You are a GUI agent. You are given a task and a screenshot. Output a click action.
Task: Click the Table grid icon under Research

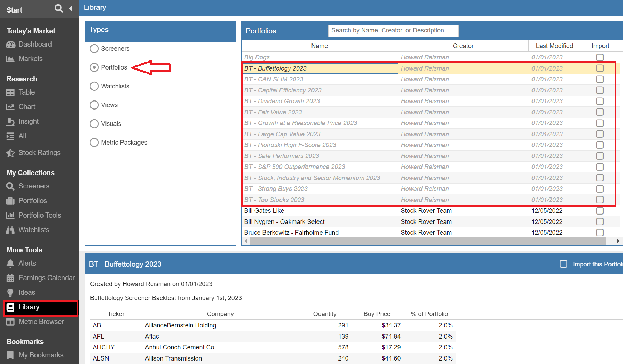click(10, 92)
